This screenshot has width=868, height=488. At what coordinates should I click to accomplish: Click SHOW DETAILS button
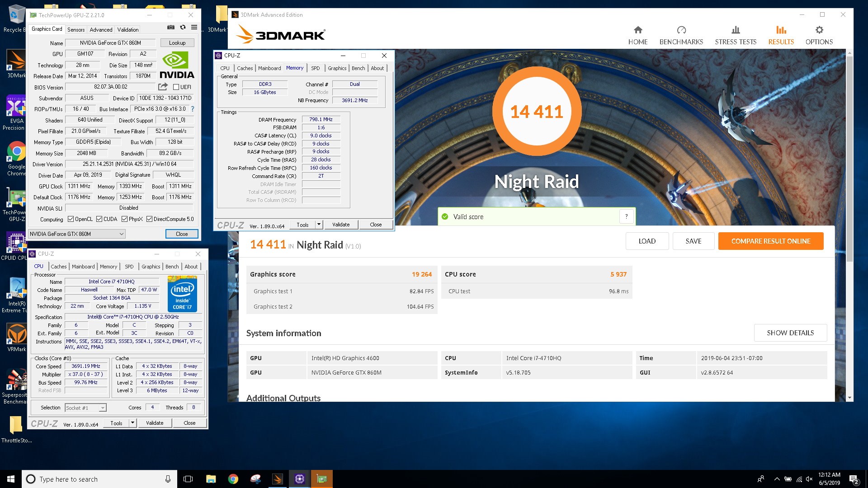tap(790, 333)
